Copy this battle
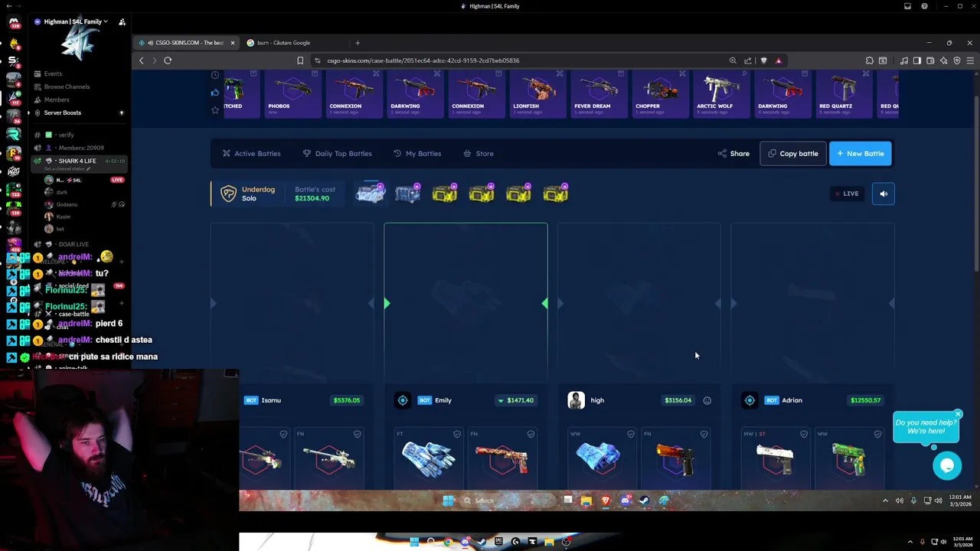Viewport: 980px width, 551px height. click(x=792, y=153)
